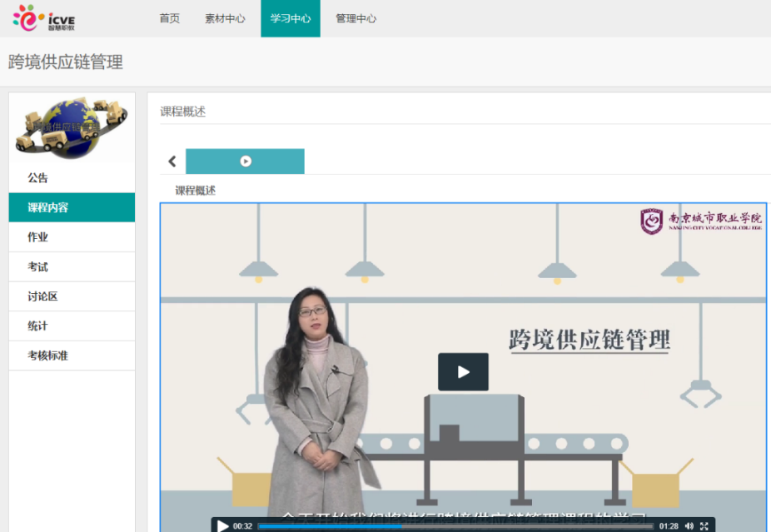Select the teal lesson tab with play icon

point(245,162)
